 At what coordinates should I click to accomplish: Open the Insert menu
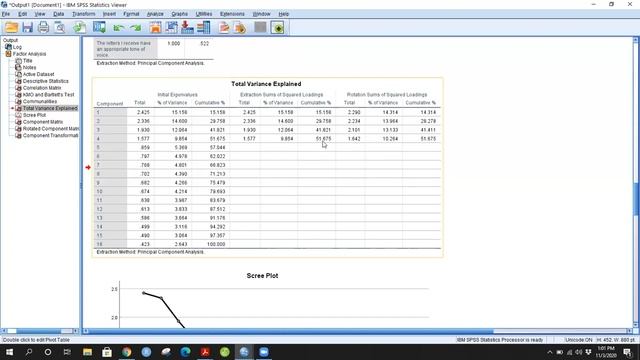(109, 14)
